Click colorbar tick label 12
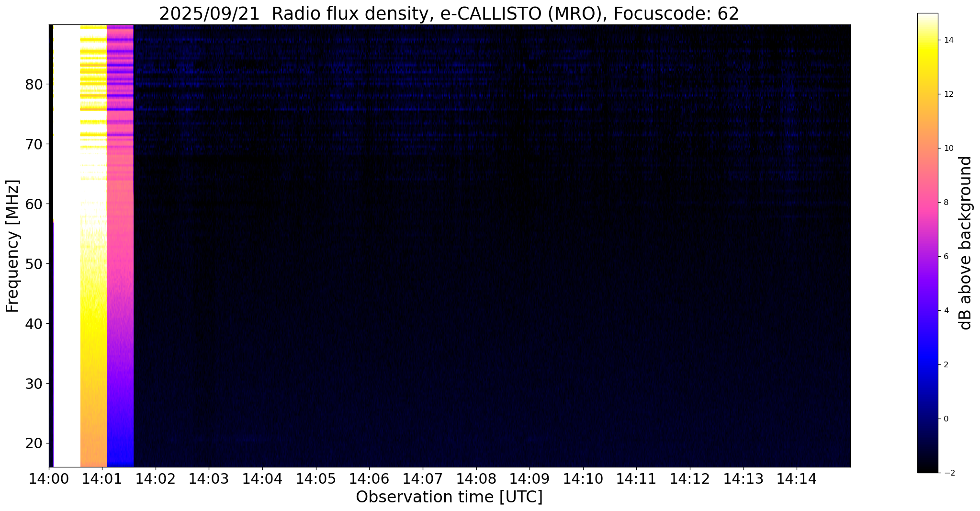Screen dimensions: 980x511 [x=948, y=94]
